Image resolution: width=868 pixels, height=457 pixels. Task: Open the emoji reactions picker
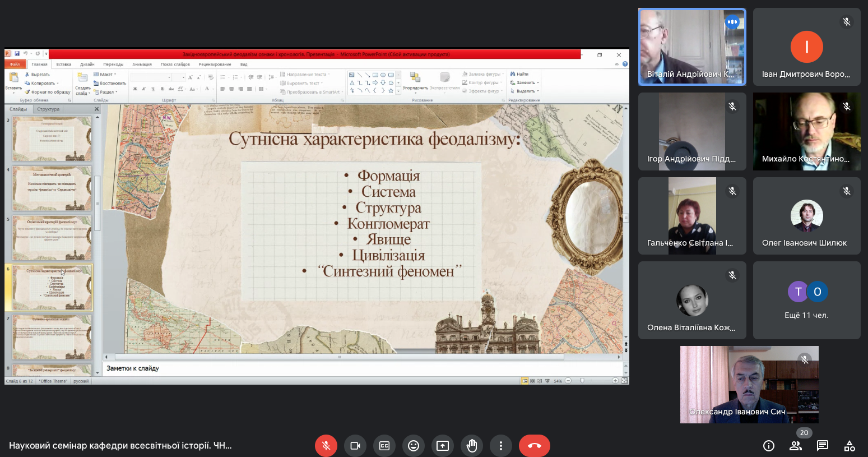coord(414,446)
